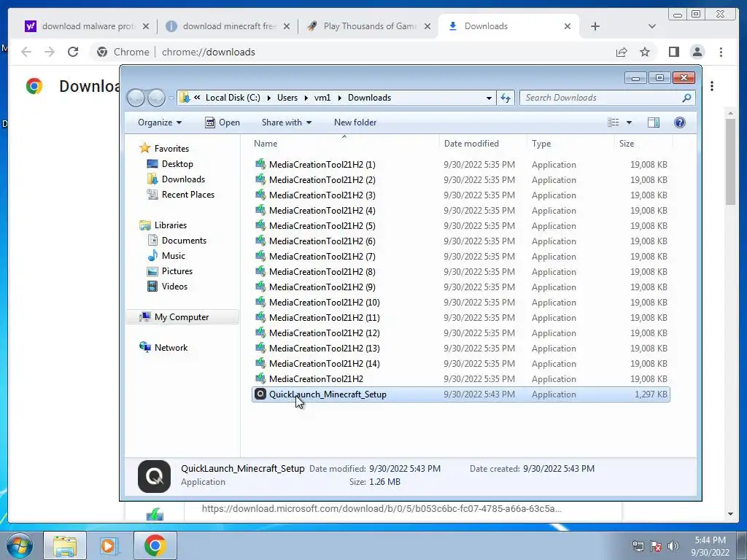Screen dimensions: 747x560
Task: Open Explorer help button
Action: pos(680,122)
